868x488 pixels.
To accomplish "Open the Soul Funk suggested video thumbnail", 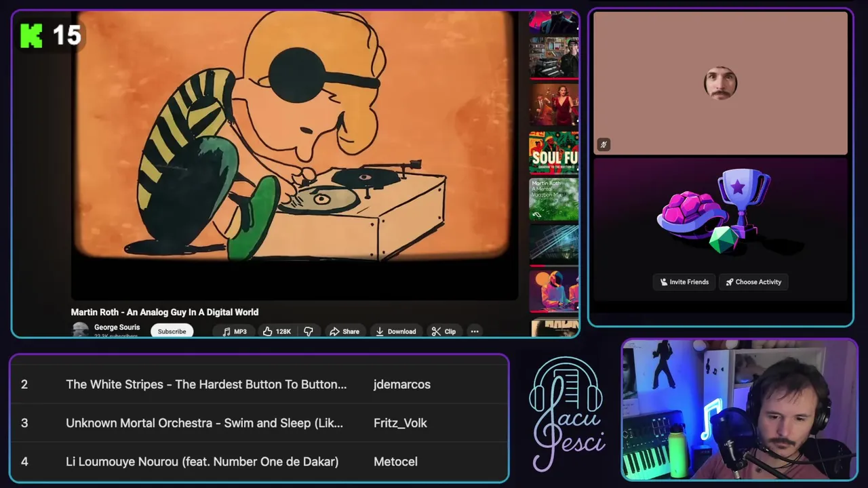I will 554,153.
